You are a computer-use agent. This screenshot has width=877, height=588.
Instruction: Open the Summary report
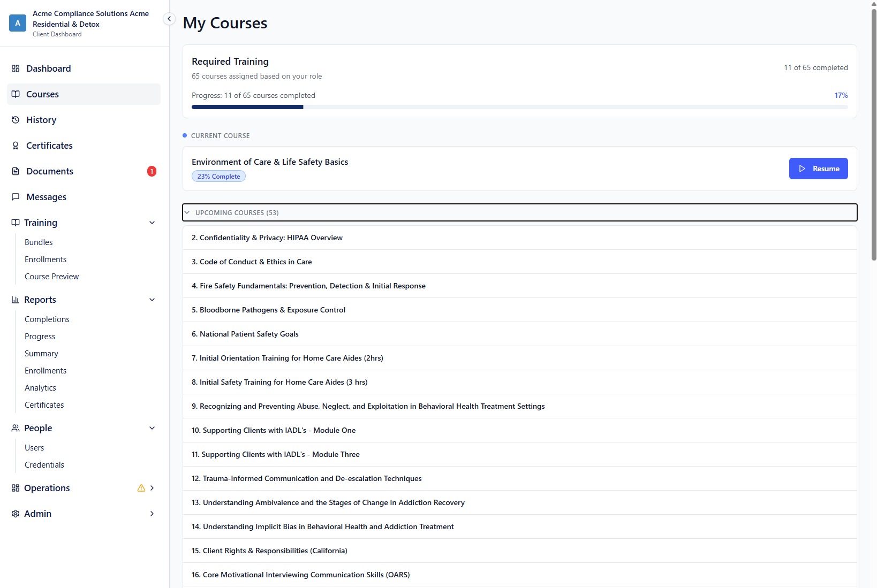pyautogui.click(x=41, y=354)
